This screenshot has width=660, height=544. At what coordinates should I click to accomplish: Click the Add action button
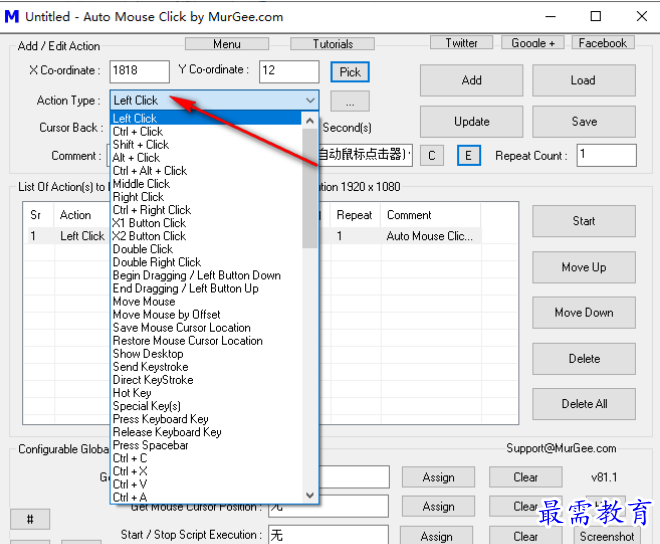click(471, 80)
